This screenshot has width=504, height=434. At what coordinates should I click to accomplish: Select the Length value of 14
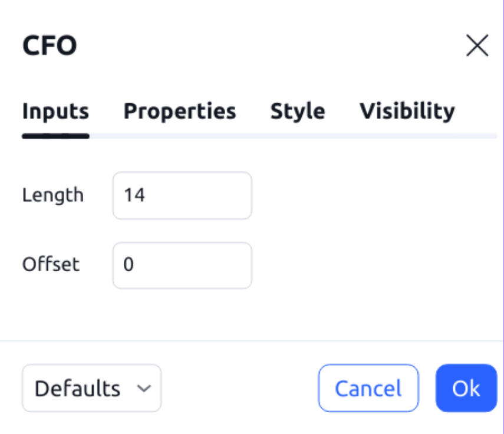(134, 195)
